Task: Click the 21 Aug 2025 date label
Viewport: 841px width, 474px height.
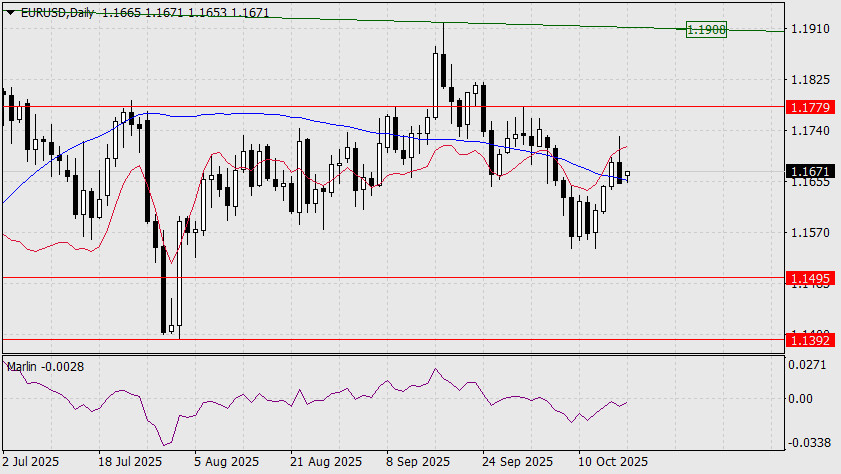Action: pos(326,462)
